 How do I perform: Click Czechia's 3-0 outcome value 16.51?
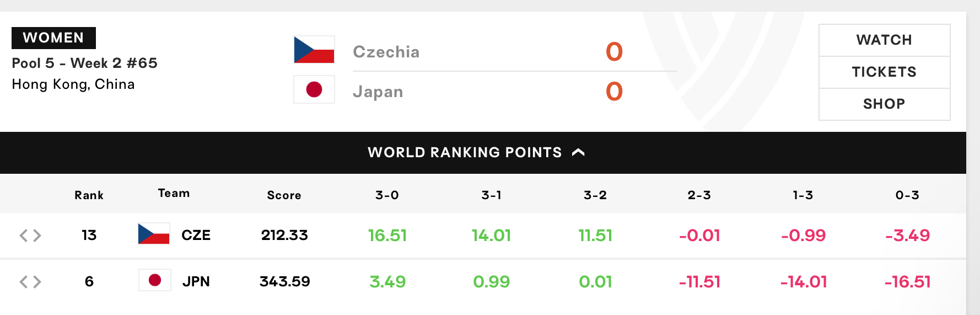click(387, 236)
